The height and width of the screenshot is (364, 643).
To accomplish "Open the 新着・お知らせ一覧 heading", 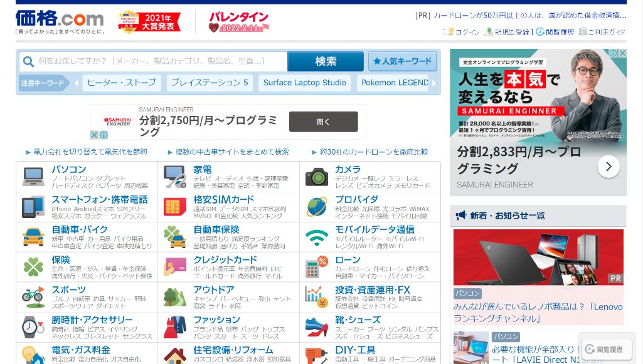I will coord(507,216).
